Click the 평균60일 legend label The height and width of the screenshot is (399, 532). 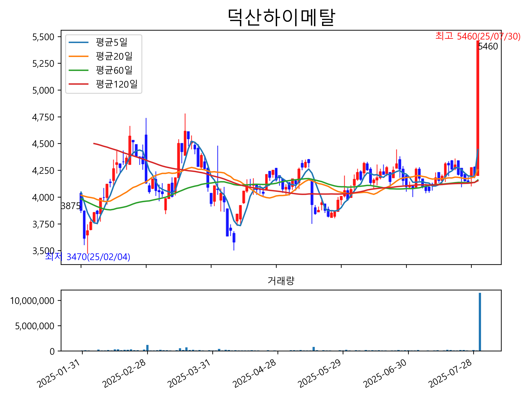point(114,70)
